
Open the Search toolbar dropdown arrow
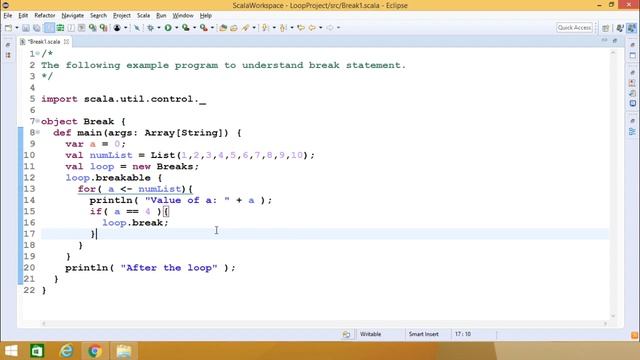pos(254,28)
